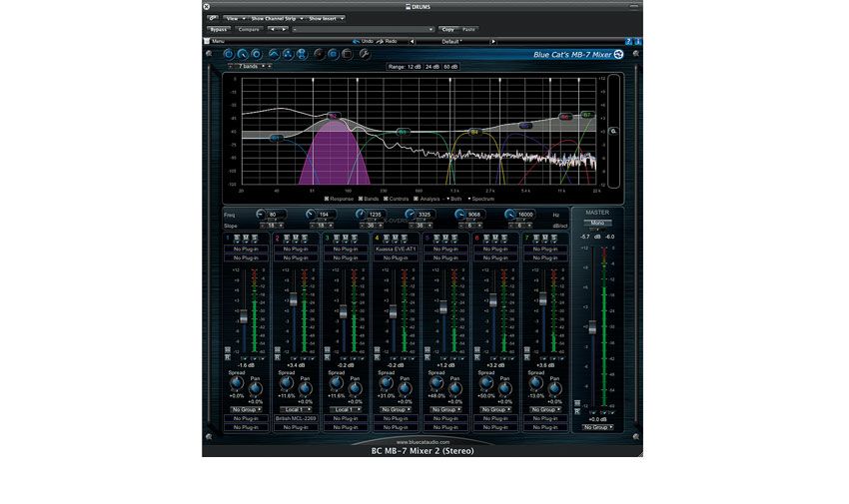
Task: Toggle band 7 mute button
Action: pyautogui.click(x=544, y=238)
